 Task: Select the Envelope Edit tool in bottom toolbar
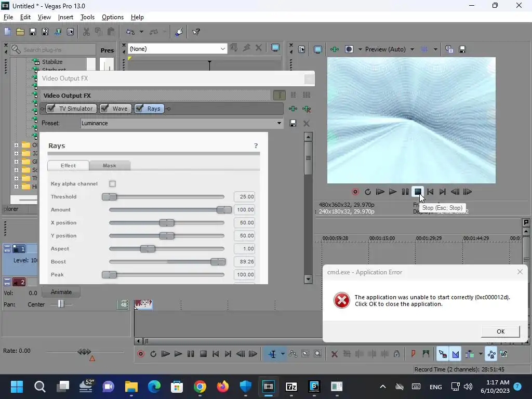point(293,354)
